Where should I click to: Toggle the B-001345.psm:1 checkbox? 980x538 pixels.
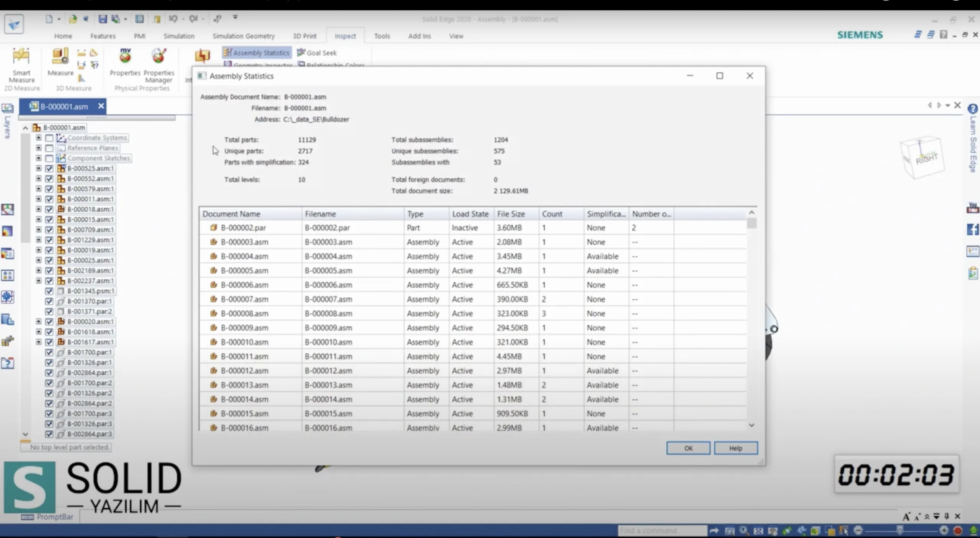point(49,291)
